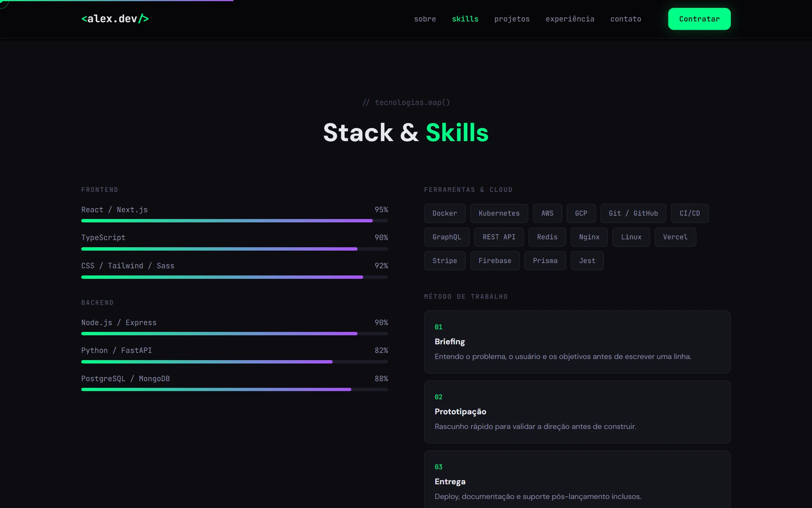The image size is (812, 508).
Task: Select the Kubernetes tag
Action: coord(499,213)
